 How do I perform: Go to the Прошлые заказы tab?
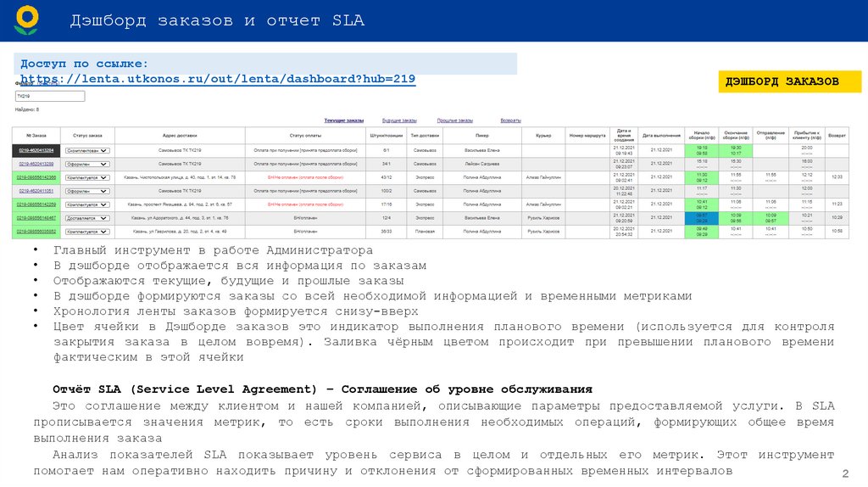click(x=455, y=120)
